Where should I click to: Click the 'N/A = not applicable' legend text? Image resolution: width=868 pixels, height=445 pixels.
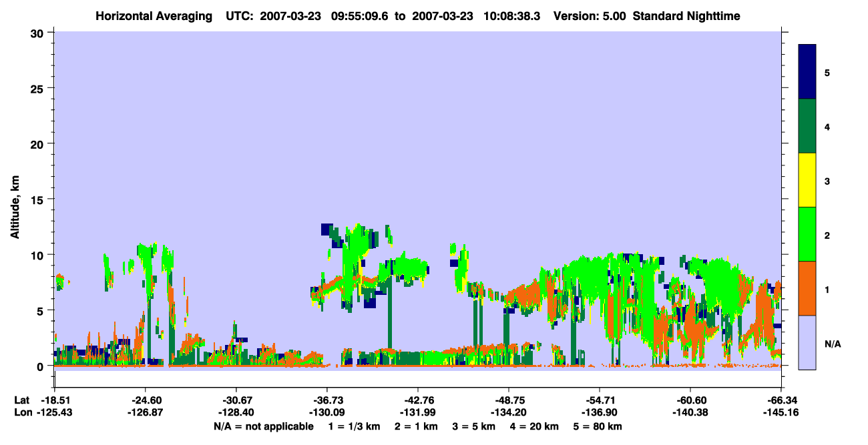click(x=263, y=426)
